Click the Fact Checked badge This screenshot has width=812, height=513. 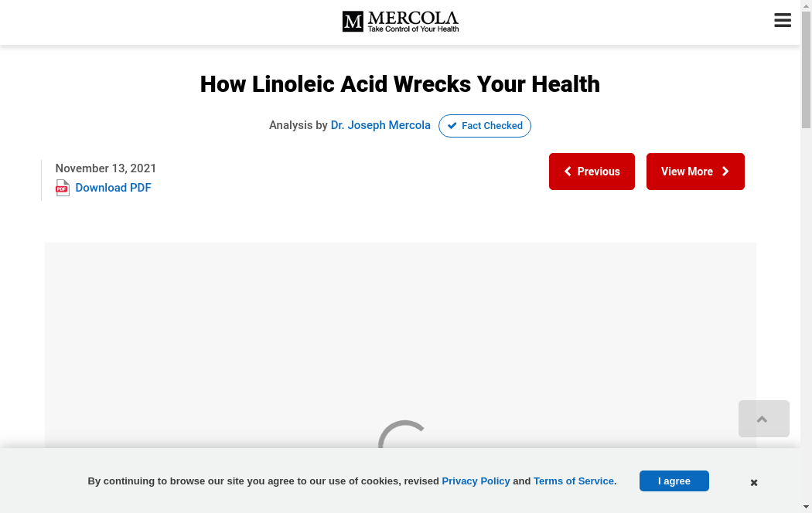pyautogui.click(x=485, y=126)
